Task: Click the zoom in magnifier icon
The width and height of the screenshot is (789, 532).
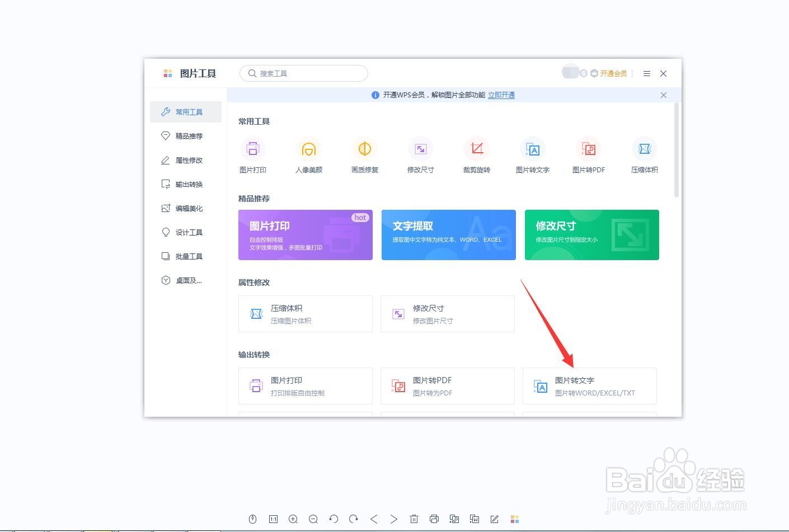Action: point(293,519)
